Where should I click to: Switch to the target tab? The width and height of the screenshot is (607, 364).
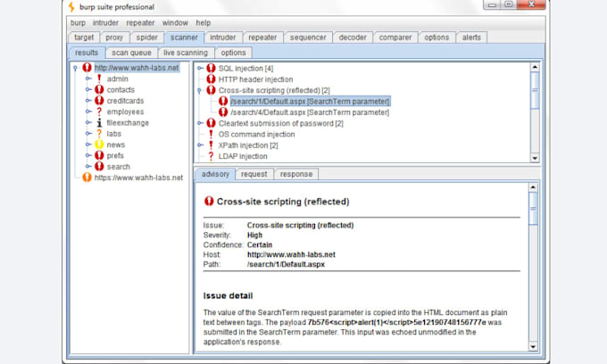pos(84,37)
